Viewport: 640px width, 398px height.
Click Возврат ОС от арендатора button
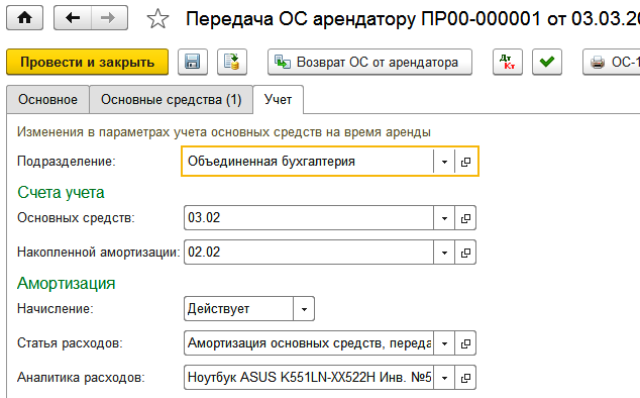click(x=370, y=62)
